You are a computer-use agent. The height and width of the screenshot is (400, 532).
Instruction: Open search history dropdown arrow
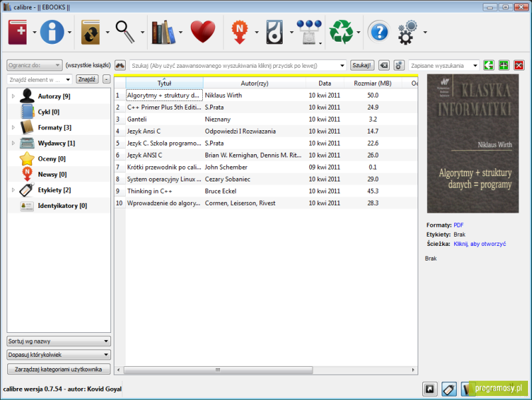(342, 65)
